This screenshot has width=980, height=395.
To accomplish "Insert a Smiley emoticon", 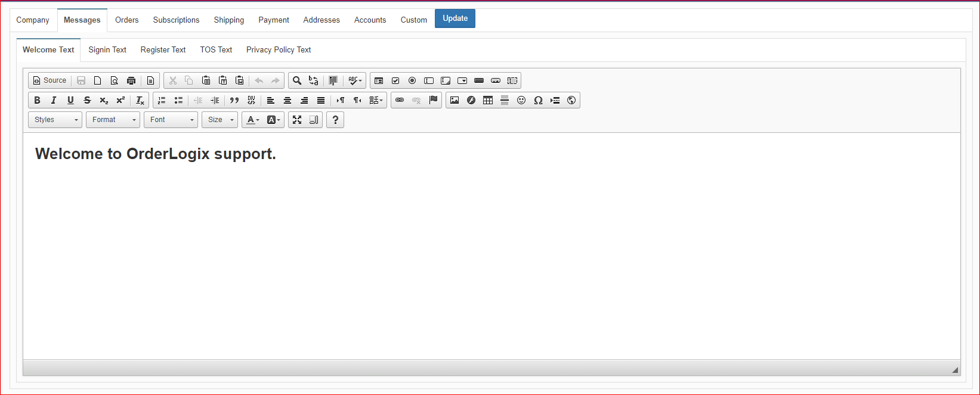I will pos(521,100).
